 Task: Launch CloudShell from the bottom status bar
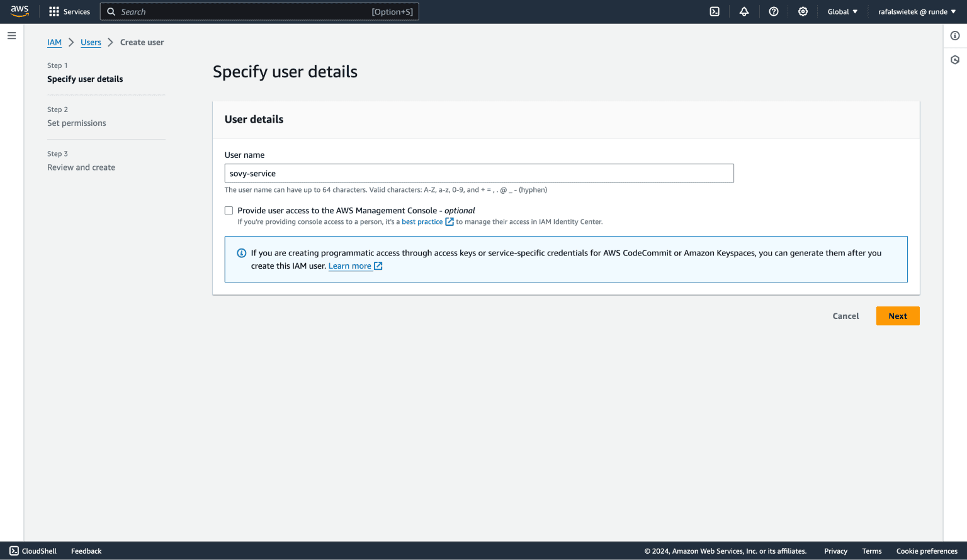33,551
